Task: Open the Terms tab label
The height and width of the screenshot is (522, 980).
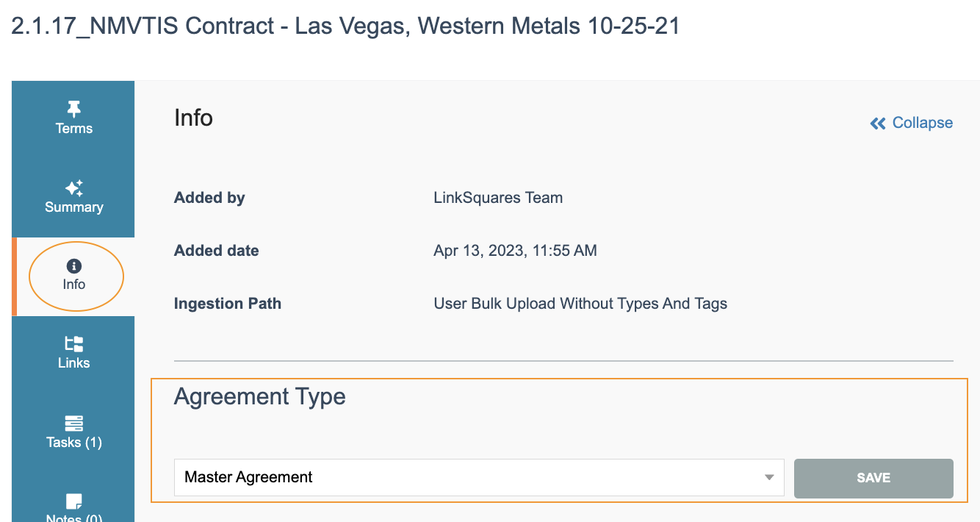Action: click(73, 129)
